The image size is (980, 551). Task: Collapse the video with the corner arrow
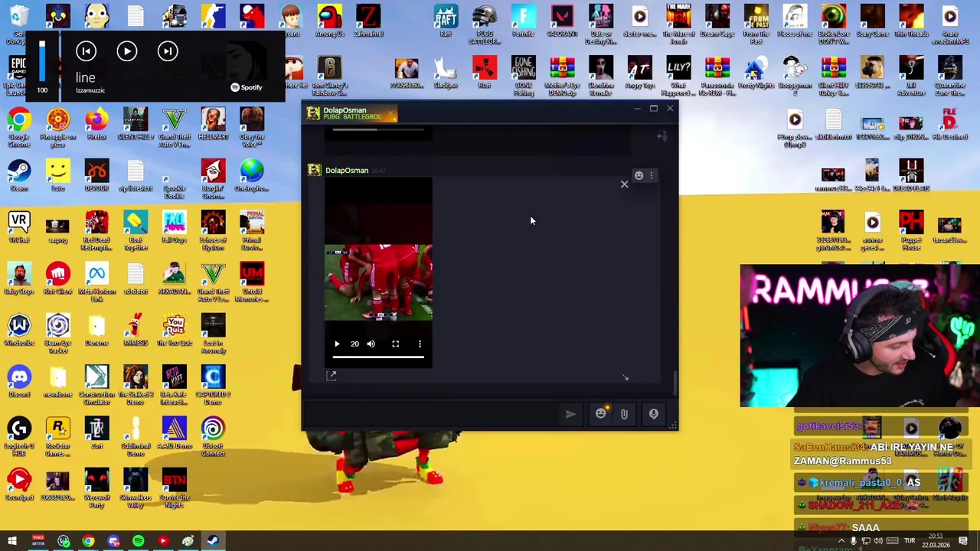(x=625, y=377)
